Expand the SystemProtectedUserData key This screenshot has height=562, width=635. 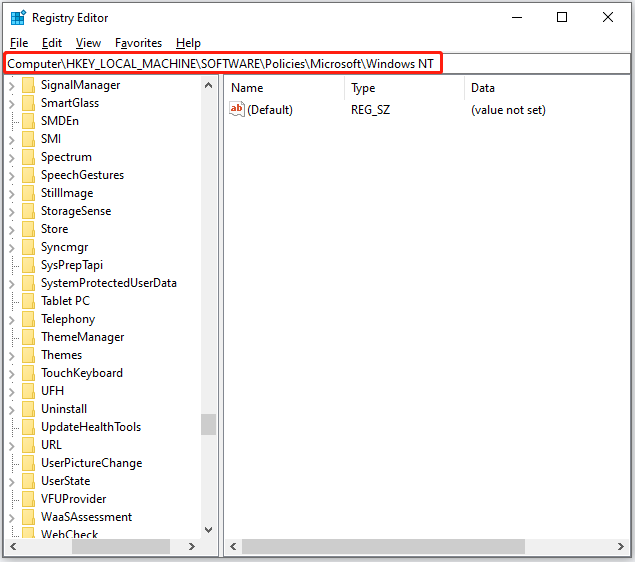(x=12, y=284)
